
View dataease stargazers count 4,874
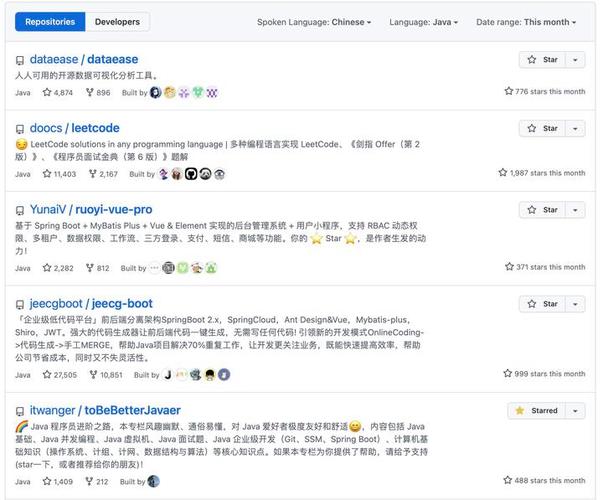click(58, 92)
